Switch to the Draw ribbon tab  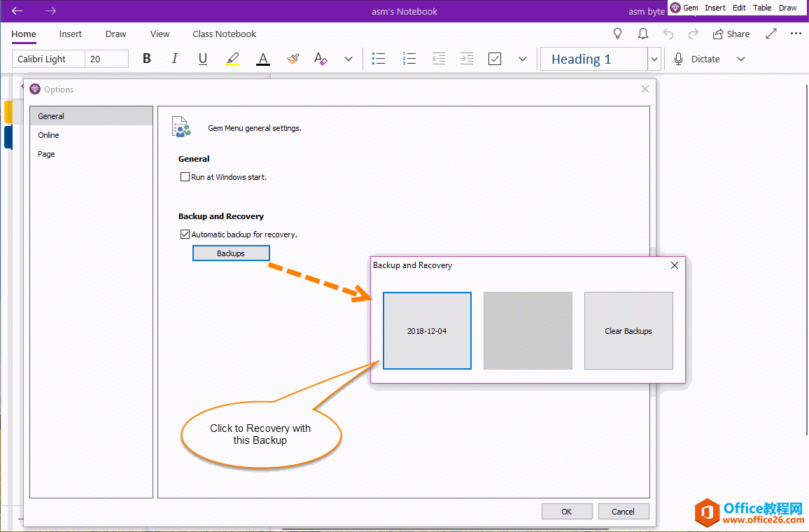tap(115, 34)
